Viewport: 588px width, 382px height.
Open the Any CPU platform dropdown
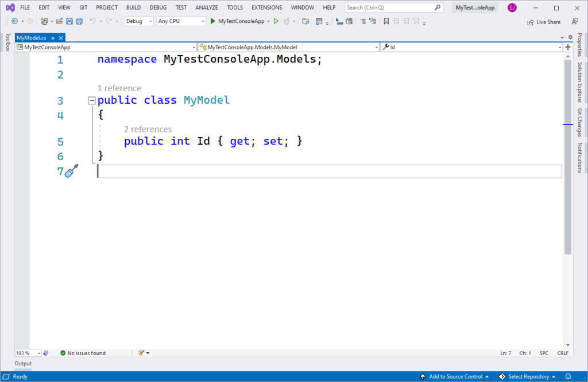pyautogui.click(x=181, y=21)
